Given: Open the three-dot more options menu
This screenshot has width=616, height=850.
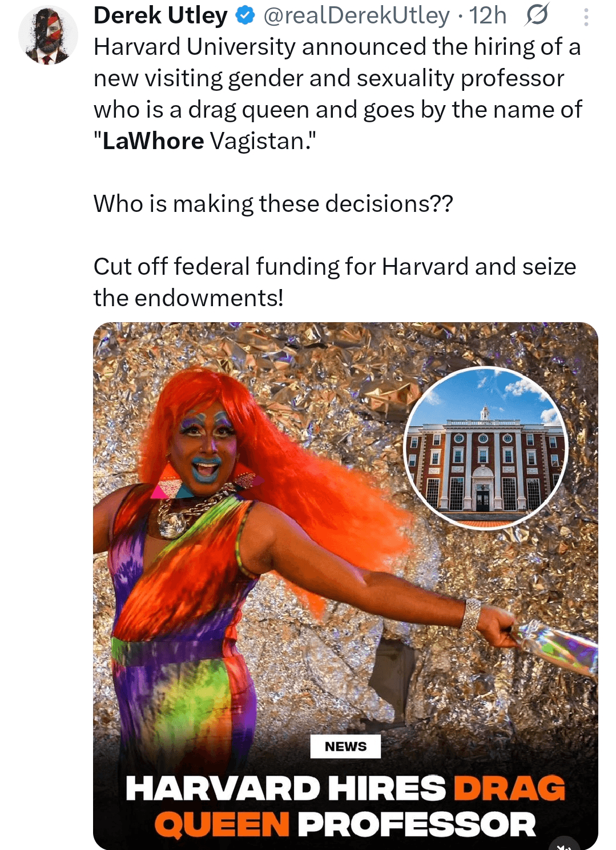Looking at the screenshot, I should click(x=586, y=17).
